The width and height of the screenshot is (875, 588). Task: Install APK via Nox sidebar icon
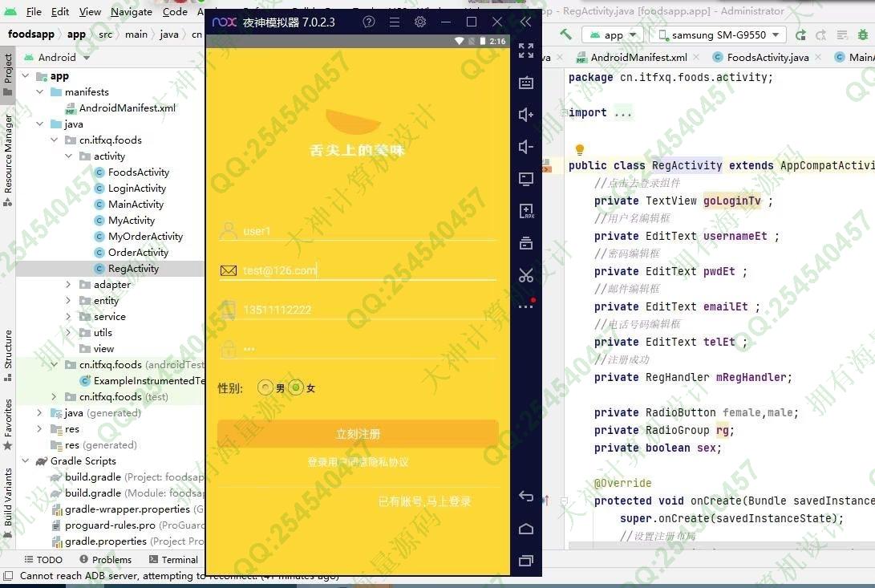(x=525, y=211)
